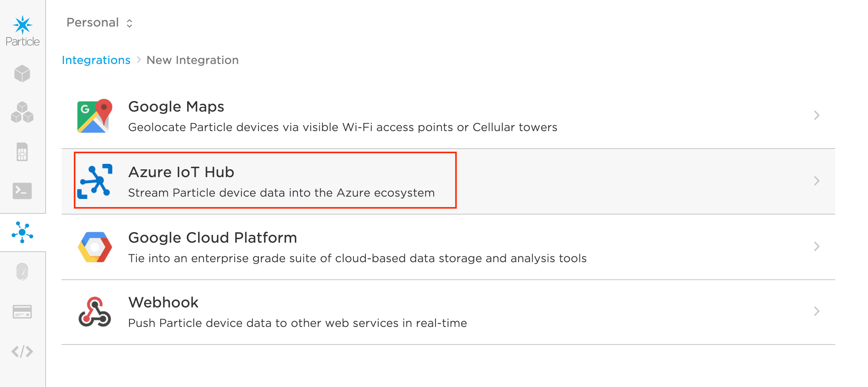Open the Personal account switcher dropdown

100,23
